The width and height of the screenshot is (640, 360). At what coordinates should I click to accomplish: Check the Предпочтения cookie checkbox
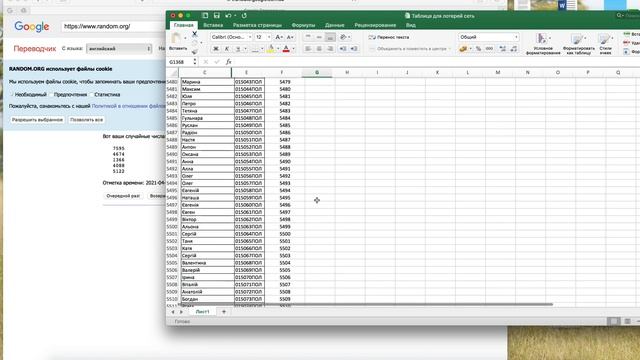tap(51, 95)
